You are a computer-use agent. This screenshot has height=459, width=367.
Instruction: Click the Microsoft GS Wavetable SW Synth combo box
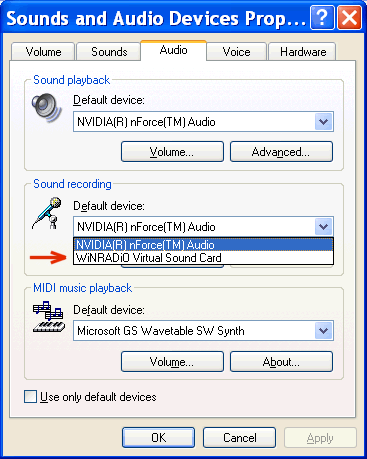coord(203,331)
